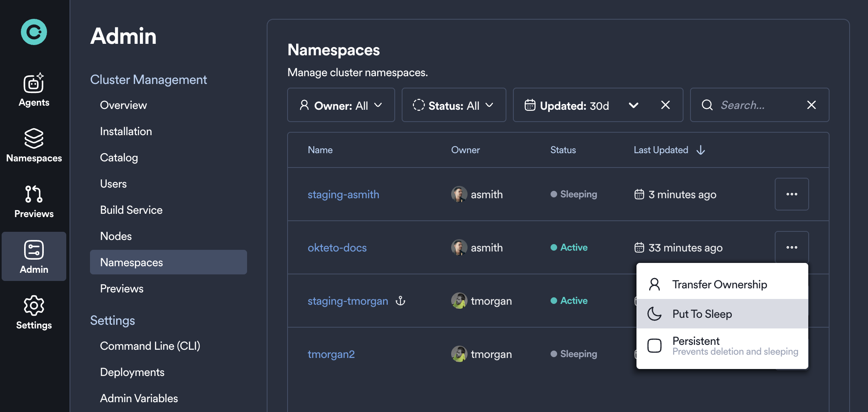Enable Persistent for the okteto-docs namespace

point(695,345)
